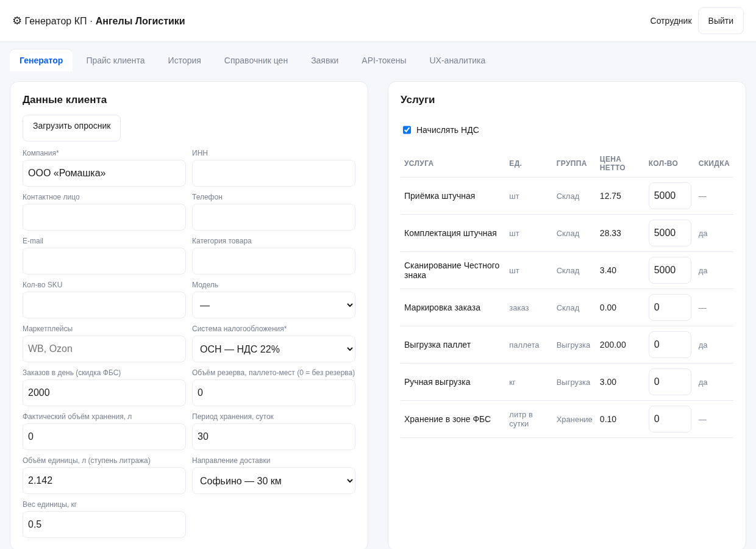Open the Справочник цен tab
Screen dimensions: 756x549
click(x=256, y=60)
